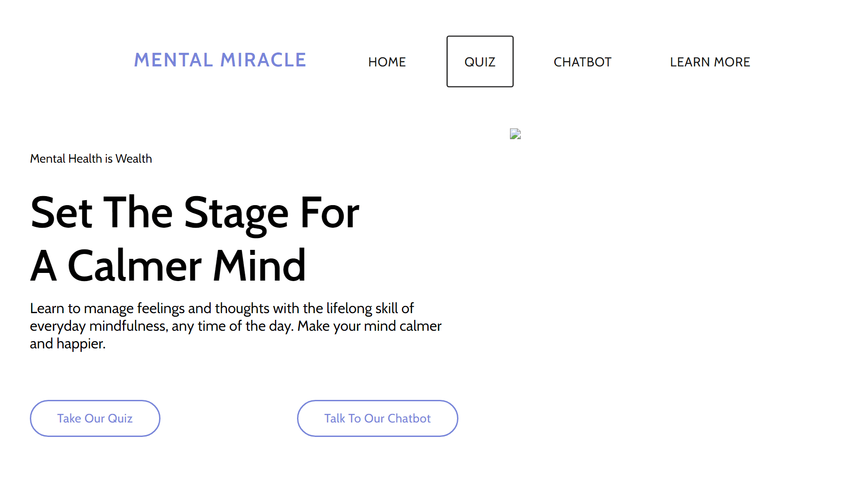This screenshot has width=868, height=488.
Task: Click the heading Set The Stage For
Action: [x=195, y=212]
